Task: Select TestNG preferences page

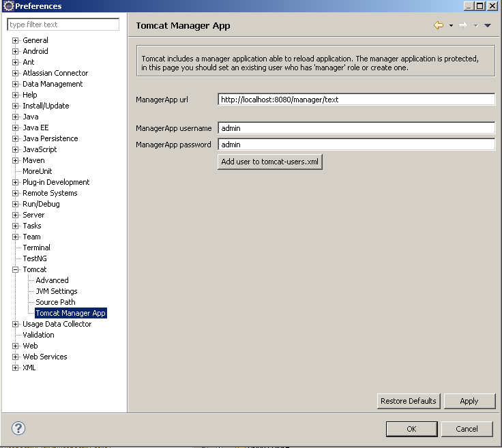Action: click(35, 258)
